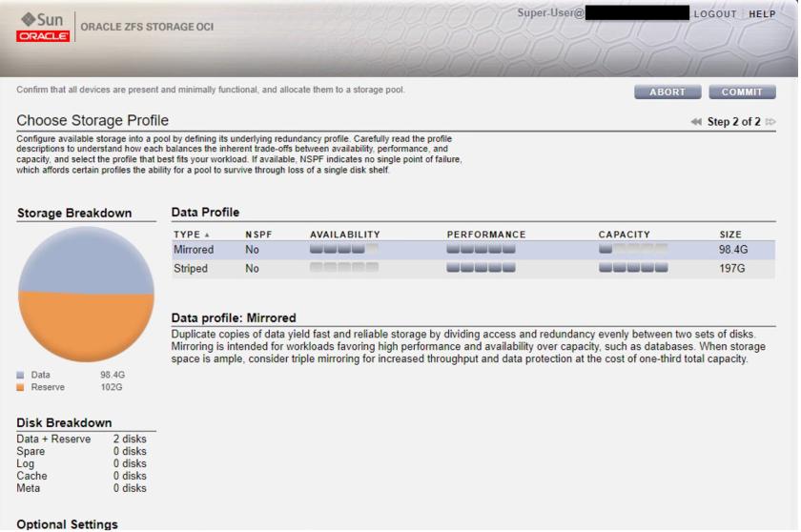This screenshot has height=532, width=801.
Task: Click the Optional Settings heading
Action: pos(68,525)
